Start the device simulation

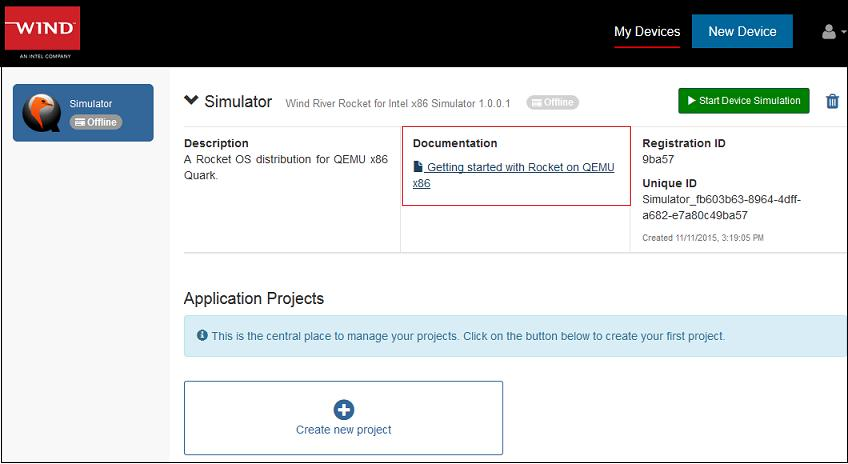pos(744,101)
